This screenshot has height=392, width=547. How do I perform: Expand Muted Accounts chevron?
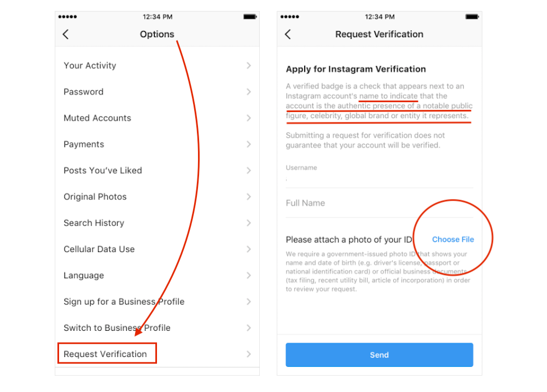point(248,118)
